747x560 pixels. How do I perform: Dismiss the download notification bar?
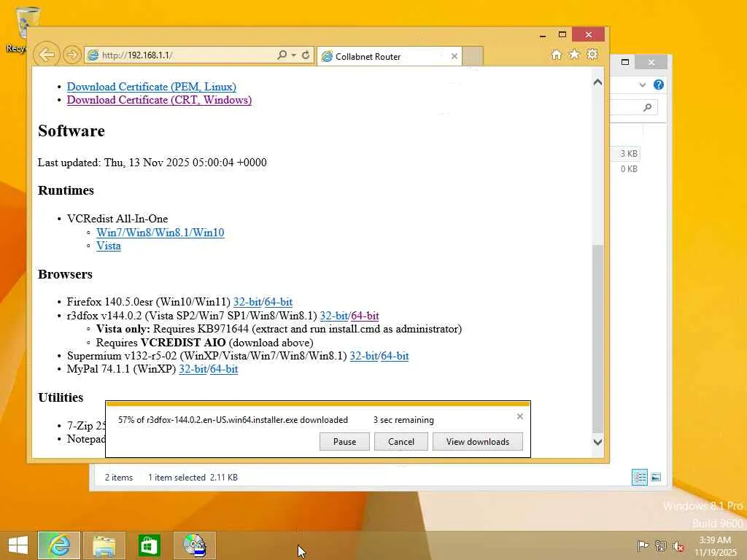click(x=519, y=416)
